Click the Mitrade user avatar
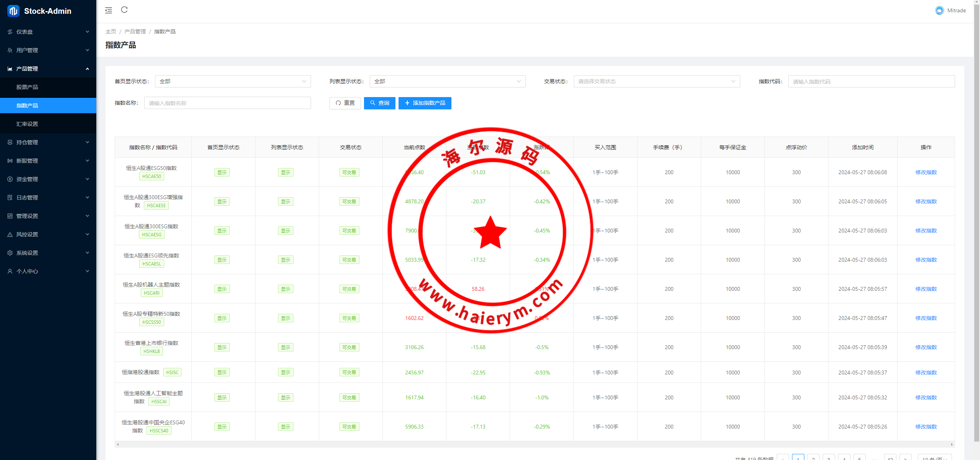The height and width of the screenshot is (460, 980). click(939, 11)
